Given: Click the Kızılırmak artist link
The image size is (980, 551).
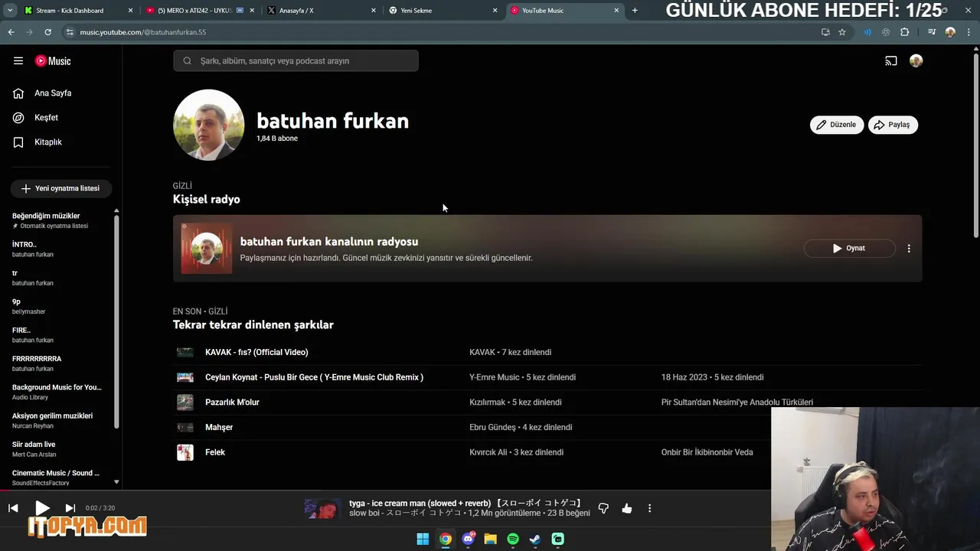Looking at the screenshot, I should pos(488,403).
